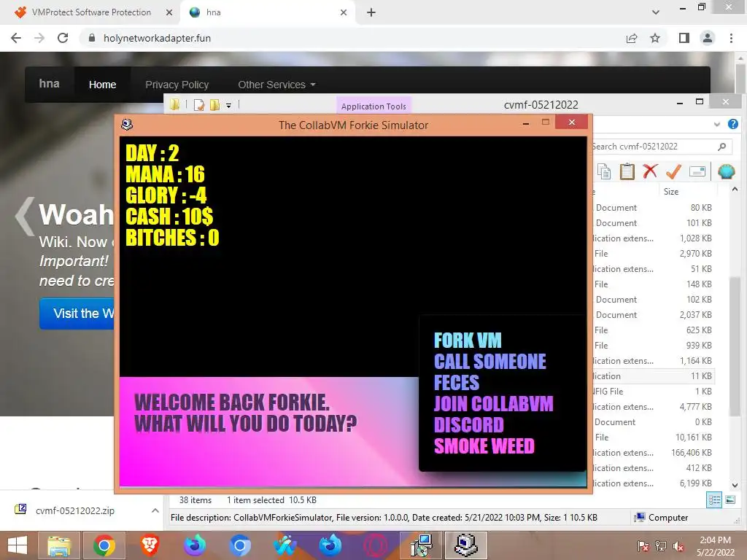
Task: Open Chromium blue icon on taskbar
Action: (x=239, y=545)
